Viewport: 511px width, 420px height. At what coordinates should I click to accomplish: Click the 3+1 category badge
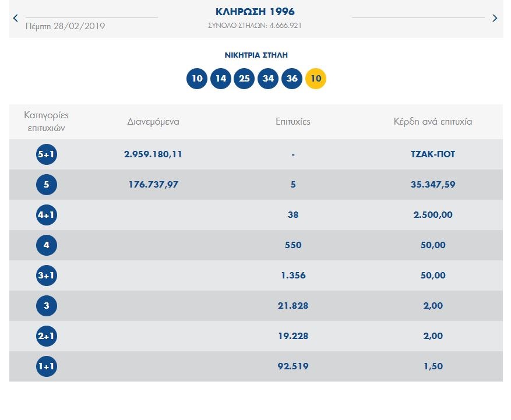[x=47, y=276]
